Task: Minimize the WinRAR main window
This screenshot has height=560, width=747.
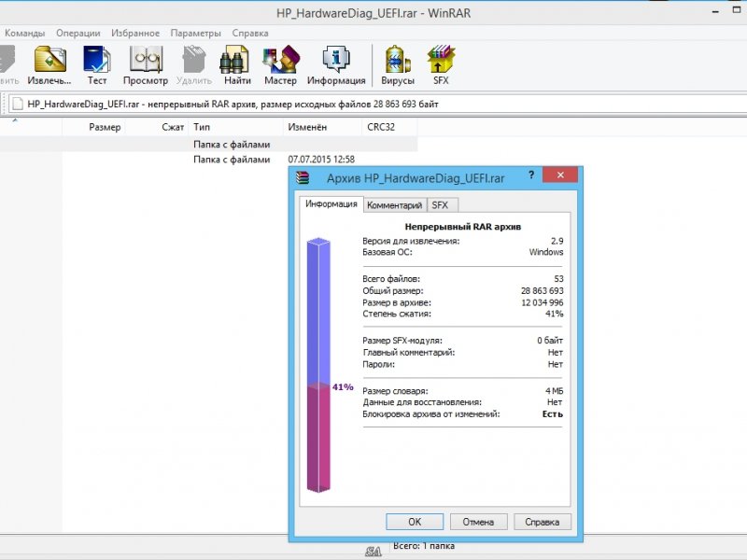Action: point(715,12)
